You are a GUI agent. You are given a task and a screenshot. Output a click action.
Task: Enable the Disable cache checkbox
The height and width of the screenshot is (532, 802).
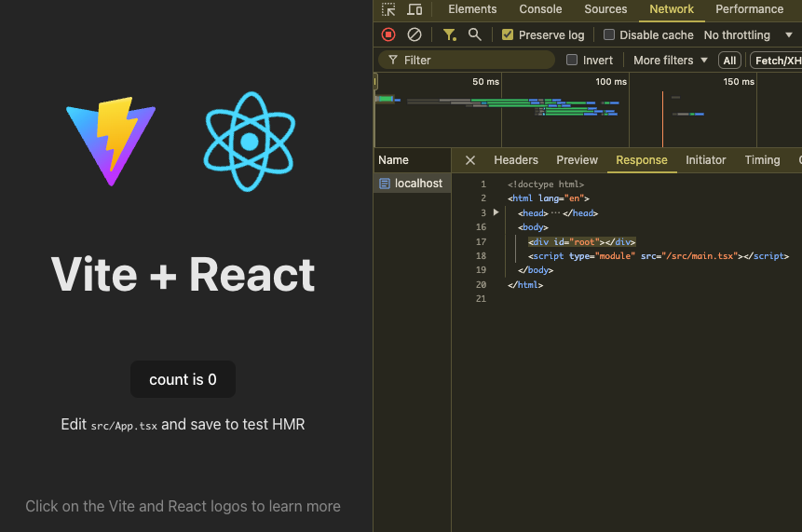(608, 34)
